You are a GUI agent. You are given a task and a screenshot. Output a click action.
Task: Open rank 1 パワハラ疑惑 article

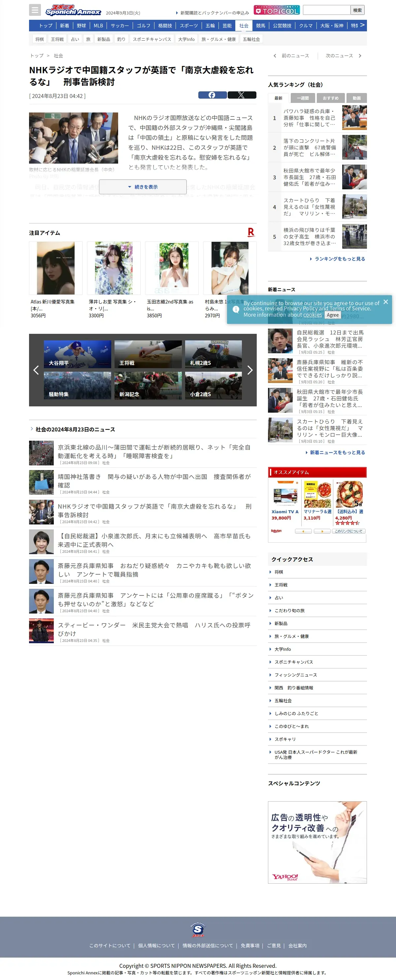(317, 118)
